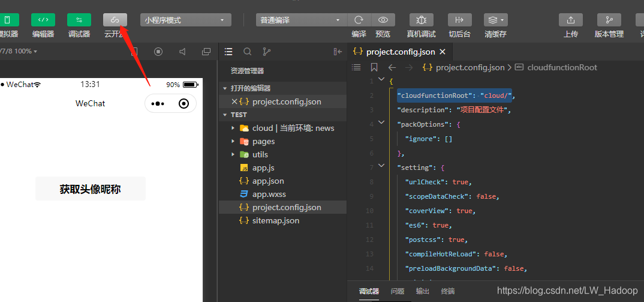Click the "postcss" key on line 12
The width and height of the screenshot is (644, 302).
(x=423, y=240)
